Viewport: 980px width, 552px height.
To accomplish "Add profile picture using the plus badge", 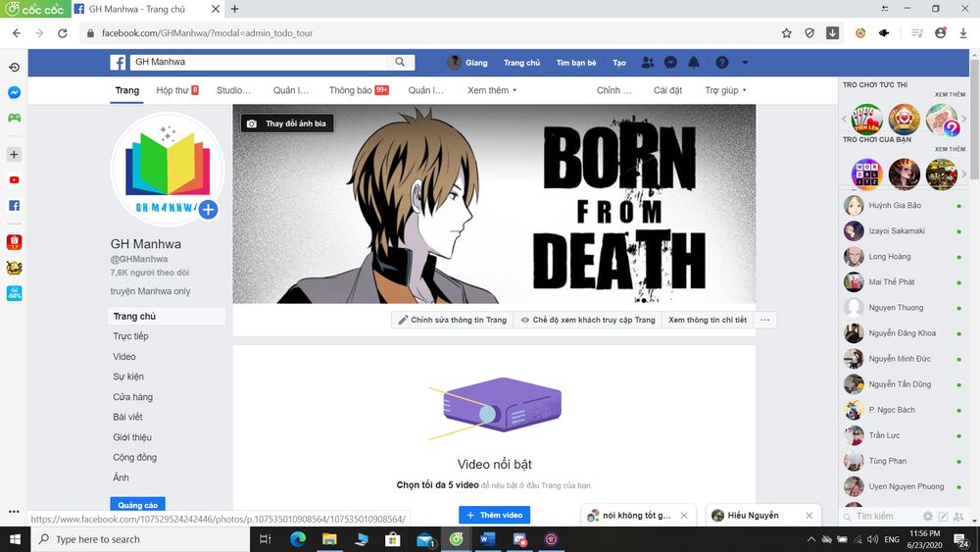I will pyautogui.click(x=208, y=210).
